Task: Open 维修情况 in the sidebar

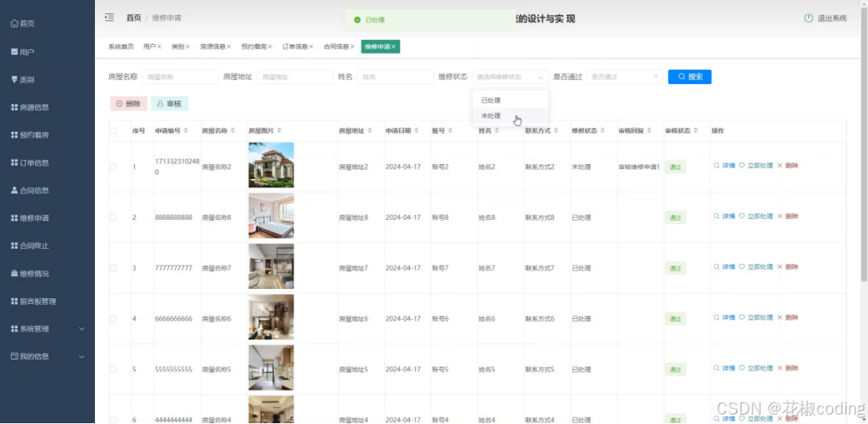Action: 30,273
